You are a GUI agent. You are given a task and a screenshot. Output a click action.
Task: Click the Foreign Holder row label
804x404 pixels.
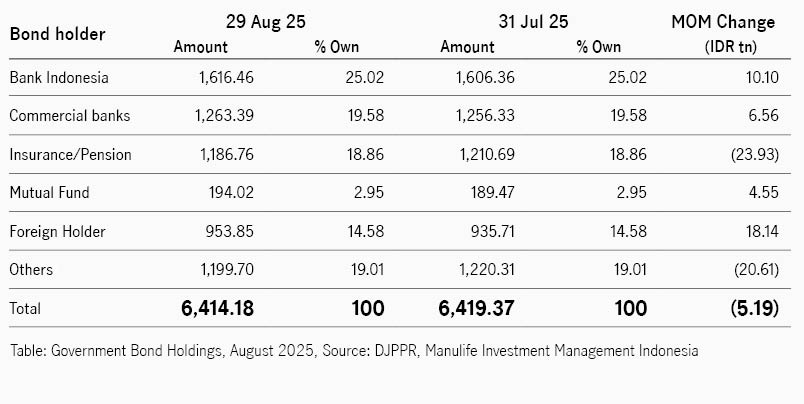pyautogui.click(x=57, y=231)
